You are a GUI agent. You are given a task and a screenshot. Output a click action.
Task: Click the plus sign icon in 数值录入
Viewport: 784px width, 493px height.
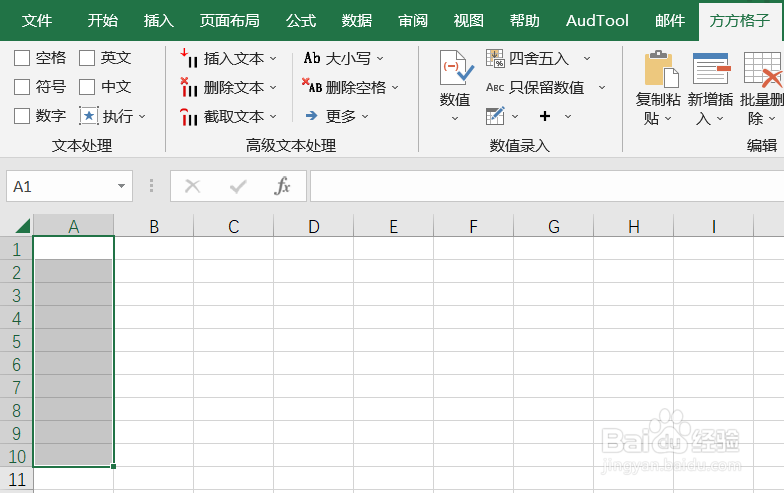coord(545,116)
